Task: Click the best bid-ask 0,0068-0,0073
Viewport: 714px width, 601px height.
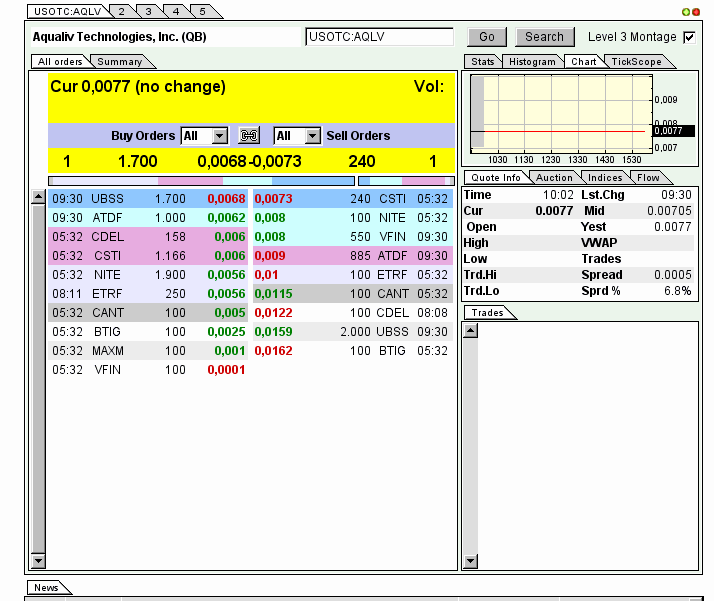Action: 249,161
